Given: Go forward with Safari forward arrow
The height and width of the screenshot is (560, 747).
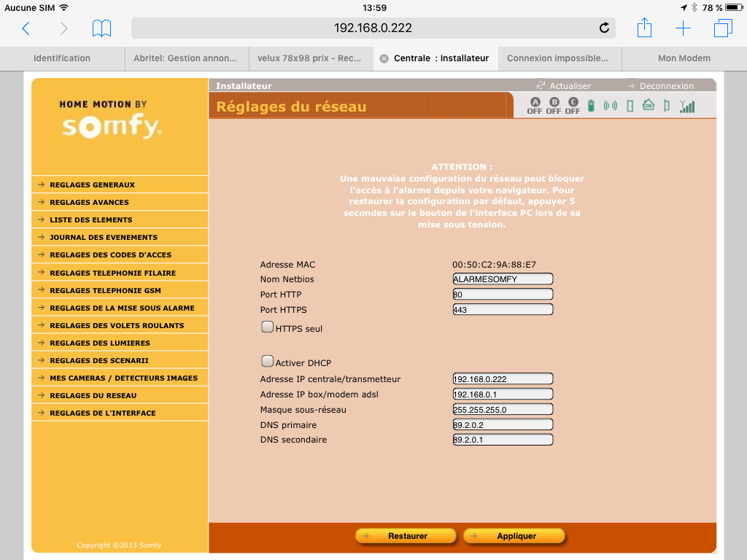Looking at the screenshot, I should tap(64, 28).
